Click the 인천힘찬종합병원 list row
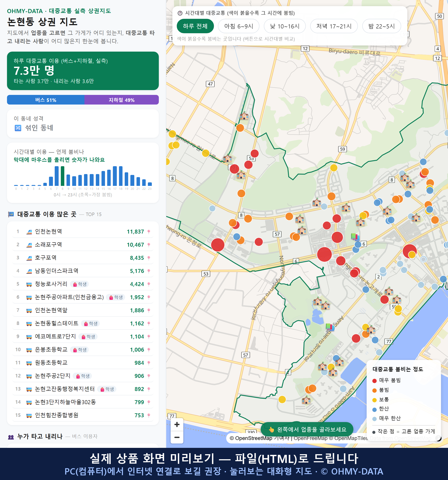This screenshot has height=480, width=448. point(83,415)
